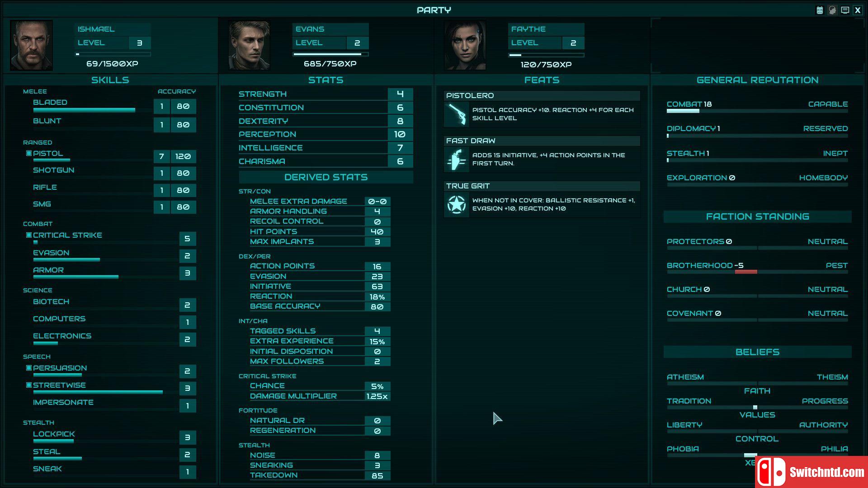Select the Pistolero feat icon
The width and height of the screenshot is (868, 488).
point(457,113)
